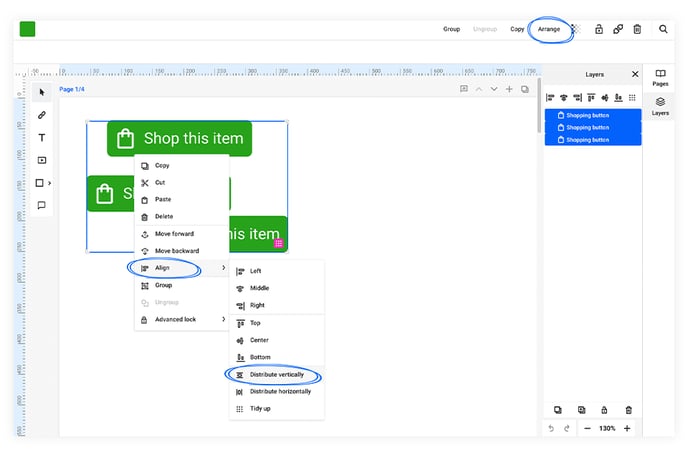Click trash icon at Layers panel bottom
The height and width of the screenshot is (457, 688).
click(x=628, y=410)
